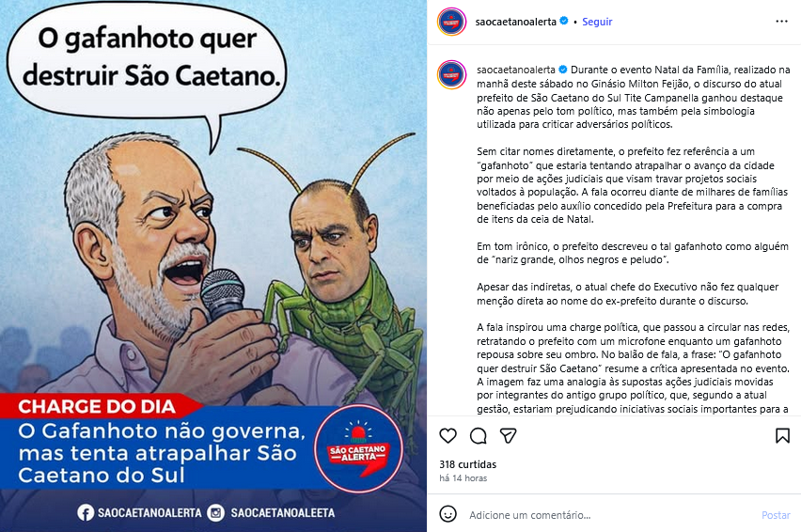Open the há 14 horas timestamp
Screen dimensions: 801x532
(x=463, y=478)
